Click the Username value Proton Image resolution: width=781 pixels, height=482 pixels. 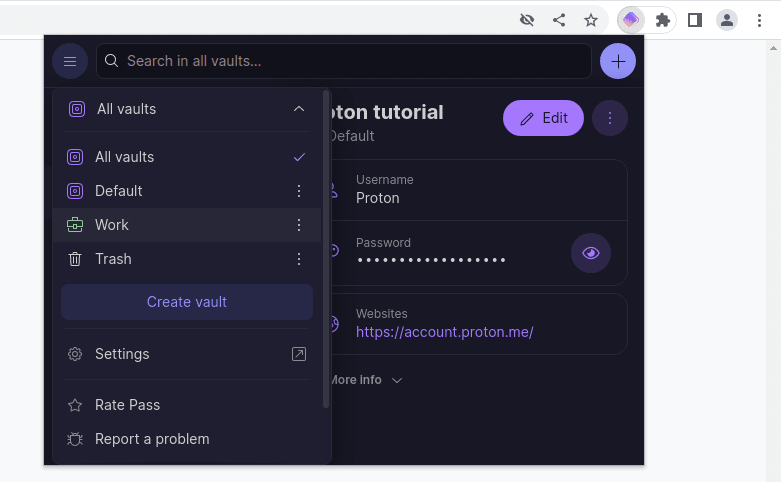pos(378,198)
